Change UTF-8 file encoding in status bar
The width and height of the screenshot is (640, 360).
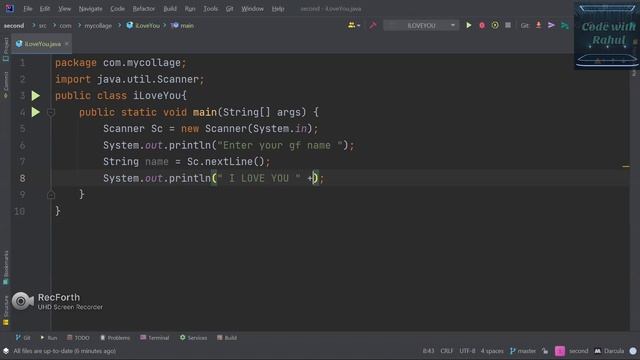coord(467,351)
